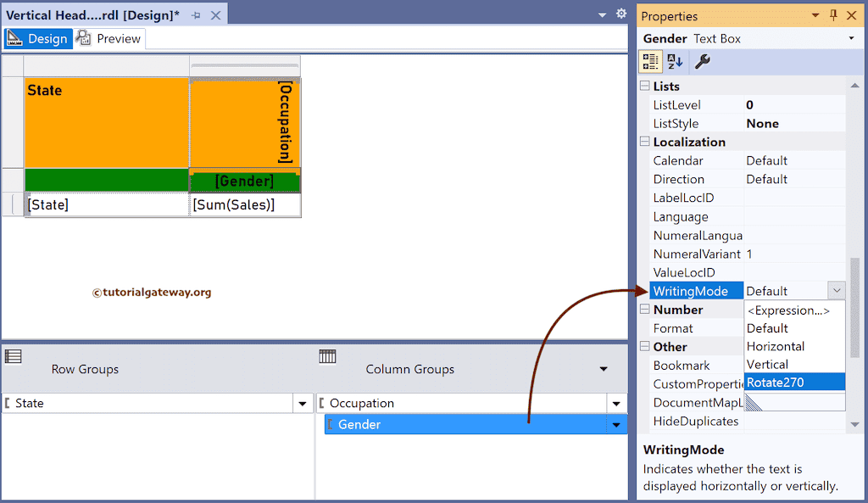Open the WritingMode dropdown arrow
The image size is (868, 503).
[x=837, y=290]
